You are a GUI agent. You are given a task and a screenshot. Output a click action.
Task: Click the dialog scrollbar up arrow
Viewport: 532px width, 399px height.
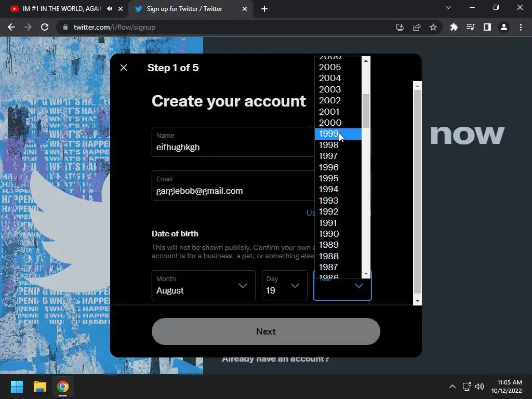click(x=417, y=86)
